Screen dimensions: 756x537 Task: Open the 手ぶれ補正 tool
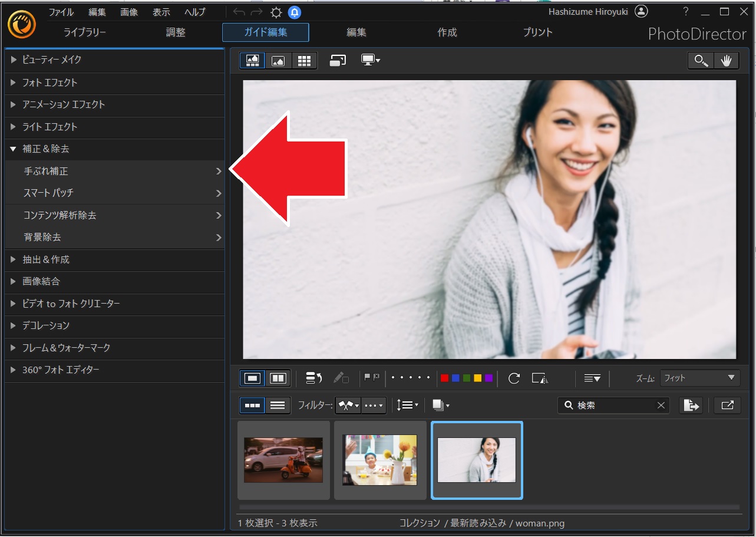pos(114,171)
